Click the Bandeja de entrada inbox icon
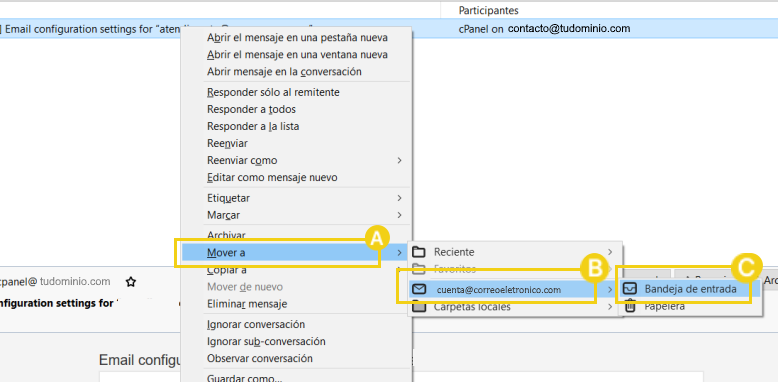This screenshot has height=382, width=778. [630, 289]
